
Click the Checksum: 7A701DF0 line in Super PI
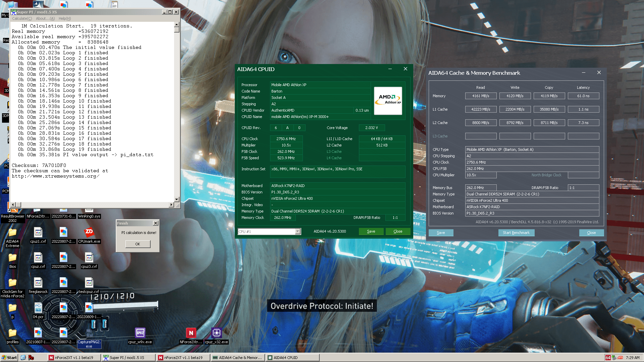[x=39, y=166]
